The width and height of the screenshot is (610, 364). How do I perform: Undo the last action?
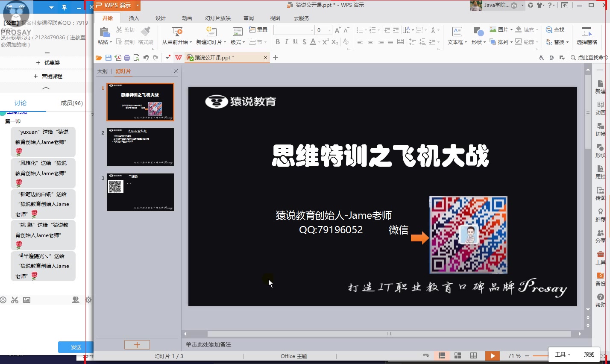pos(146,58)
